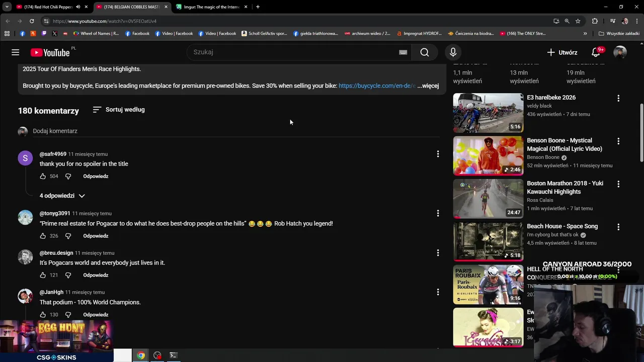Select the BELGIAN COBBLES MAST tab
Viewport: 644px width, 362px height.
pyautogui.click(x=132, y=7)
